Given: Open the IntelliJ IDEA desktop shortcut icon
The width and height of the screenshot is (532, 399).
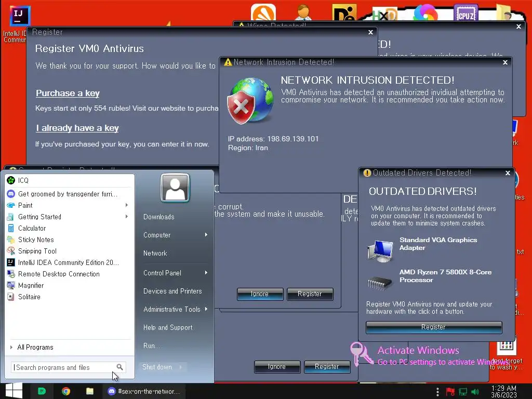Looking at the screenshot, I should click(x=20, y=16).
